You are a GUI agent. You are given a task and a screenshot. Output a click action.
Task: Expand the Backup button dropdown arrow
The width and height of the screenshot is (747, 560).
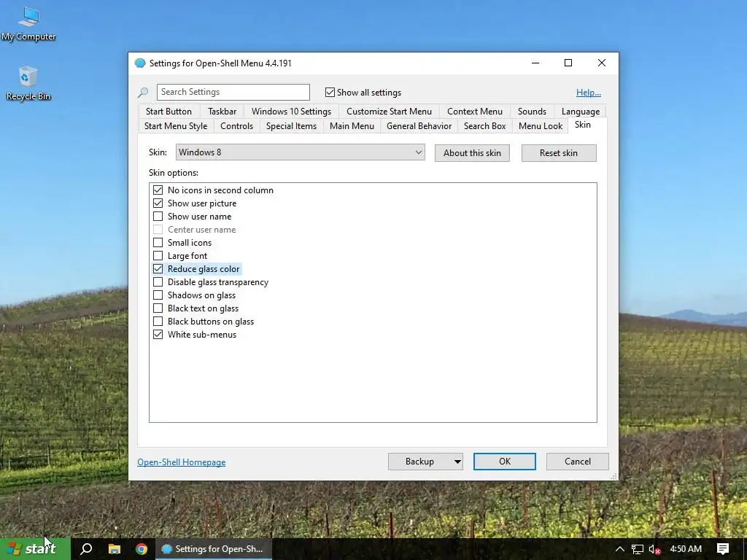(x=457, y=462)
